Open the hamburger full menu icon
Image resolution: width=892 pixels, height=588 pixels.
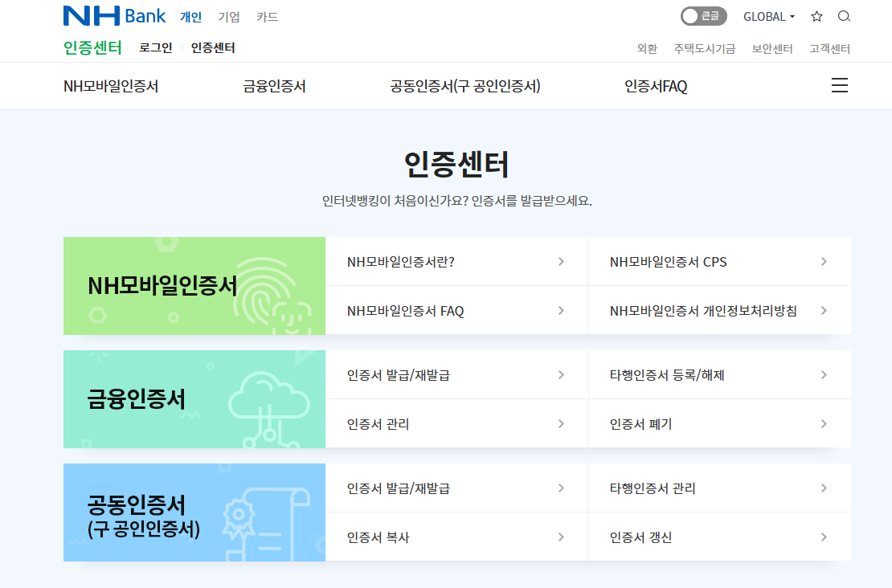point(839,85)
